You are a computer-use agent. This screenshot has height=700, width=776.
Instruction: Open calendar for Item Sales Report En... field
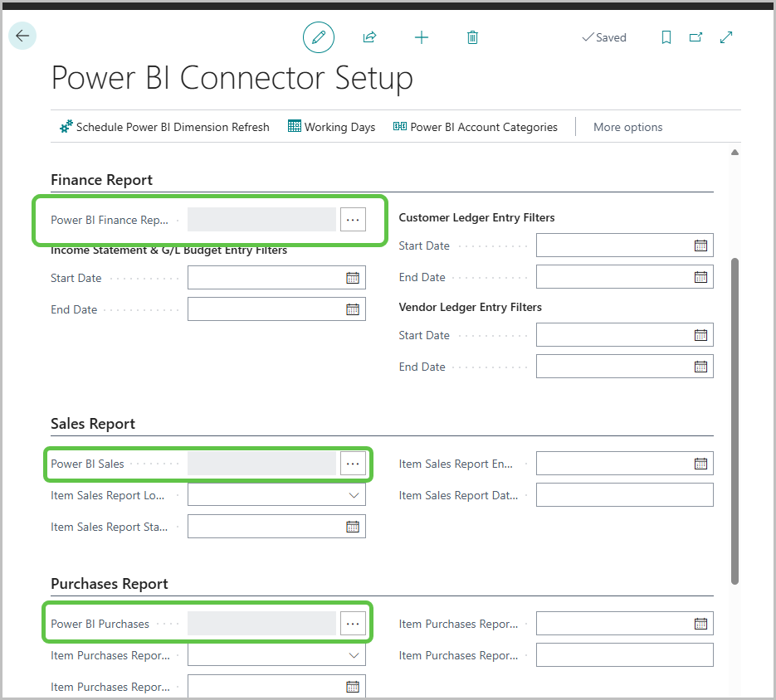pos(700,464)
